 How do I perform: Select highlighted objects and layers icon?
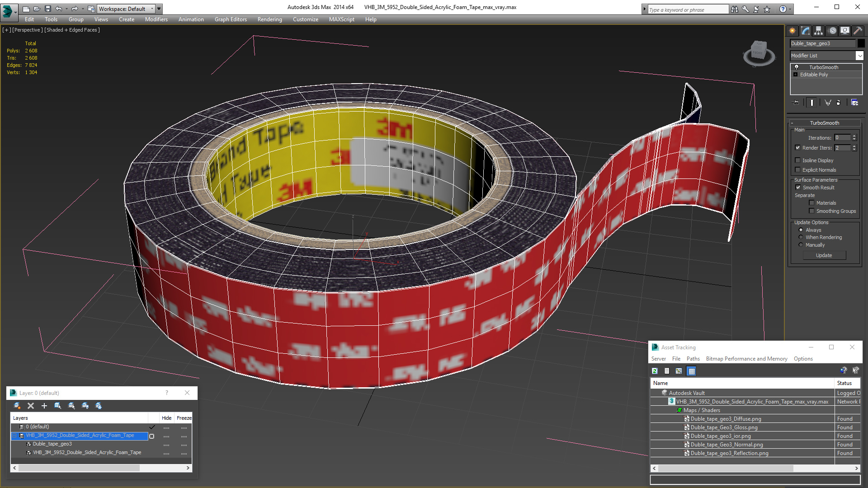58,406
